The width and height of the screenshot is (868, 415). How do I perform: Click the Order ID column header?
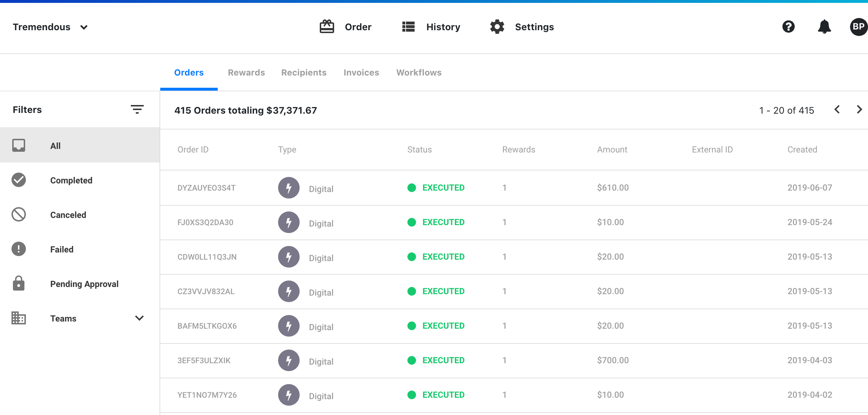[x=193, y=150]
